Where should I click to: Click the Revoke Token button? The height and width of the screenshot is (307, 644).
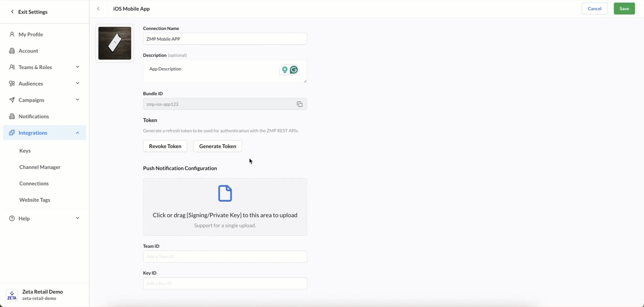point(165,146)
